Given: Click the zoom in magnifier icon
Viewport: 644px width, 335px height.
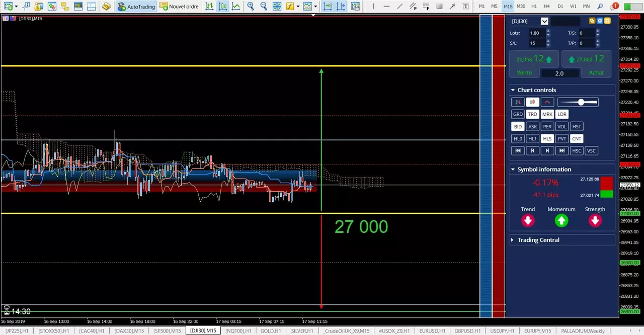Looking at the screenshot, I should tap(251, 7).
